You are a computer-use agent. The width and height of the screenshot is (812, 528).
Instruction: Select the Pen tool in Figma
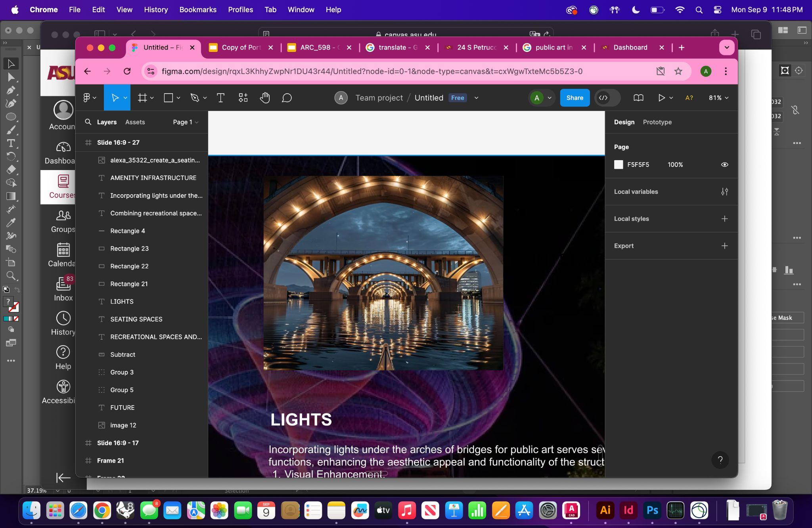point(194,98)
